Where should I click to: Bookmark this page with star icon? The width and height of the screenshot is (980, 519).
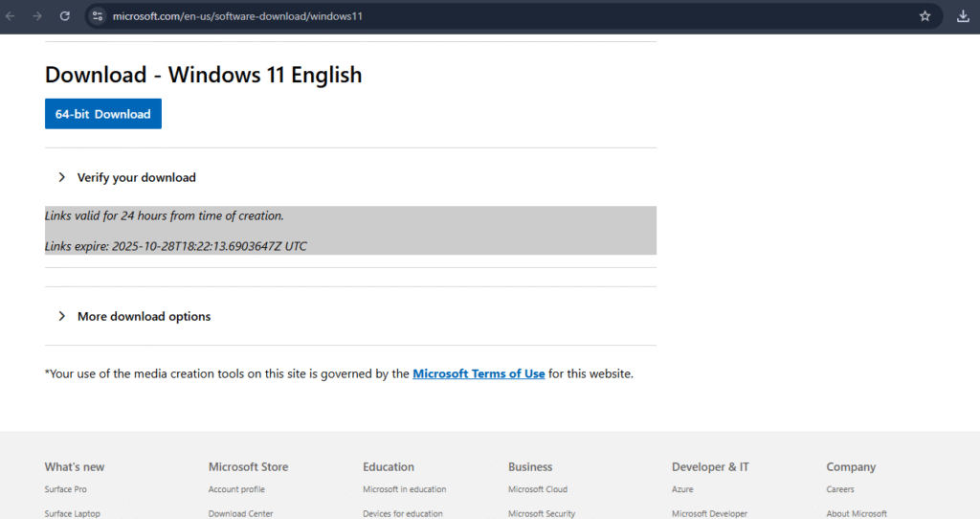click(925, 16)
